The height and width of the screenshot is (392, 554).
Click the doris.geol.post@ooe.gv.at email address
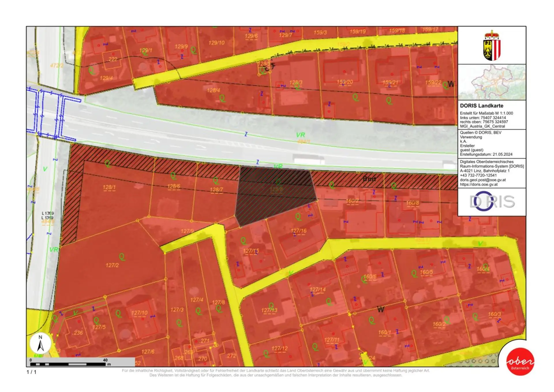[x=483, y=180]
